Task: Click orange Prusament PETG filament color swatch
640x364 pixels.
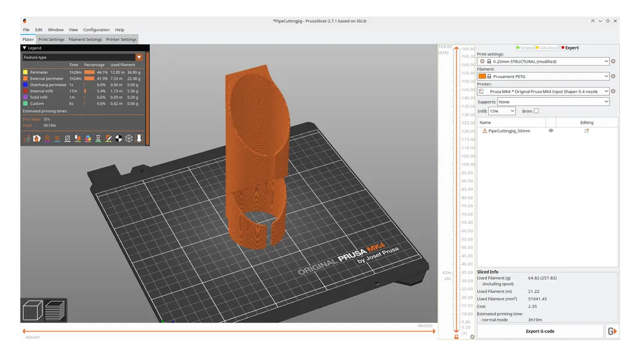Action: click(482, 76)
